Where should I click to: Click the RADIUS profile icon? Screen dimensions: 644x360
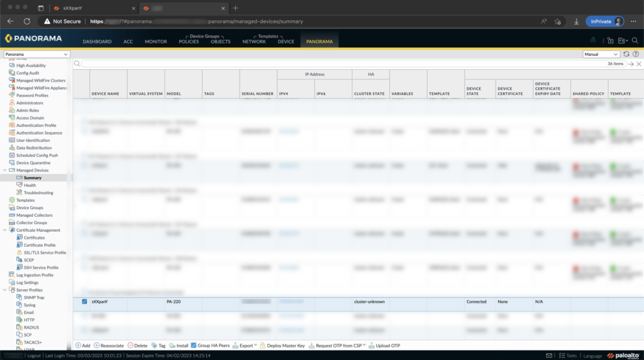pyautogui.click(x=19, y=327)
